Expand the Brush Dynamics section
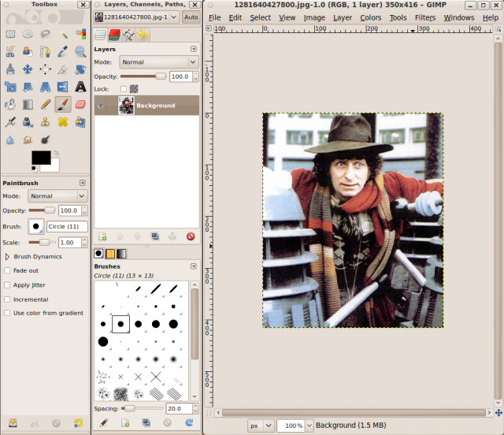The width and height of the screenshot is (504, 435). coord(8,256)
